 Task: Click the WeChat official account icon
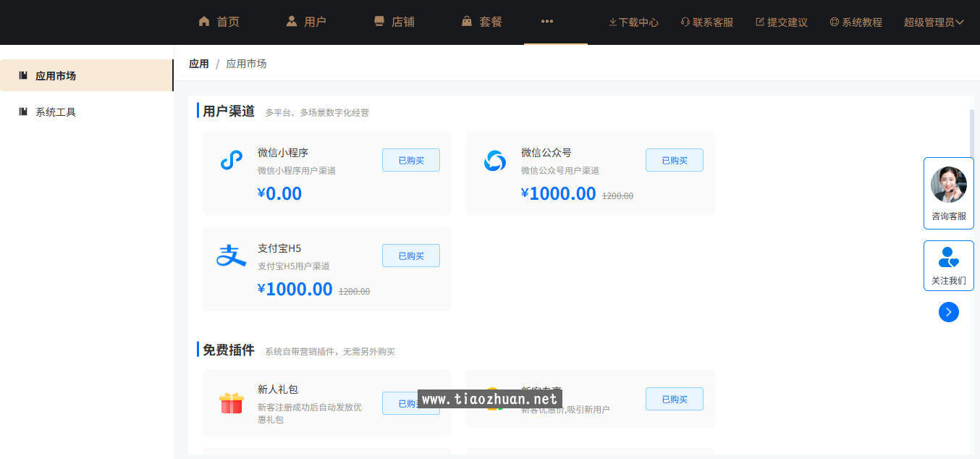pos(495,161)
